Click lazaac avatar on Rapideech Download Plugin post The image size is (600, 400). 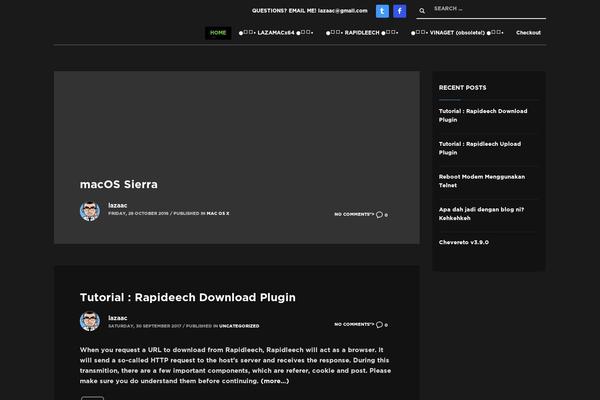[x=90, y=321]
